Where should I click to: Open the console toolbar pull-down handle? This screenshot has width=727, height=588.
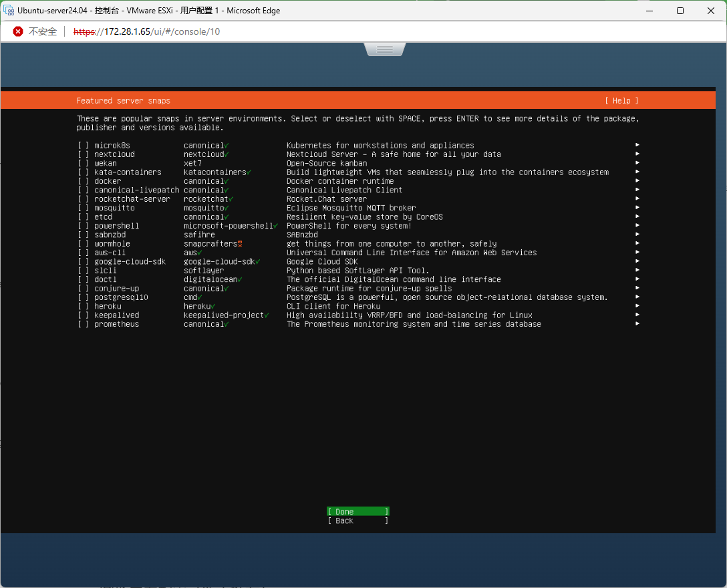tap(385, 49)
